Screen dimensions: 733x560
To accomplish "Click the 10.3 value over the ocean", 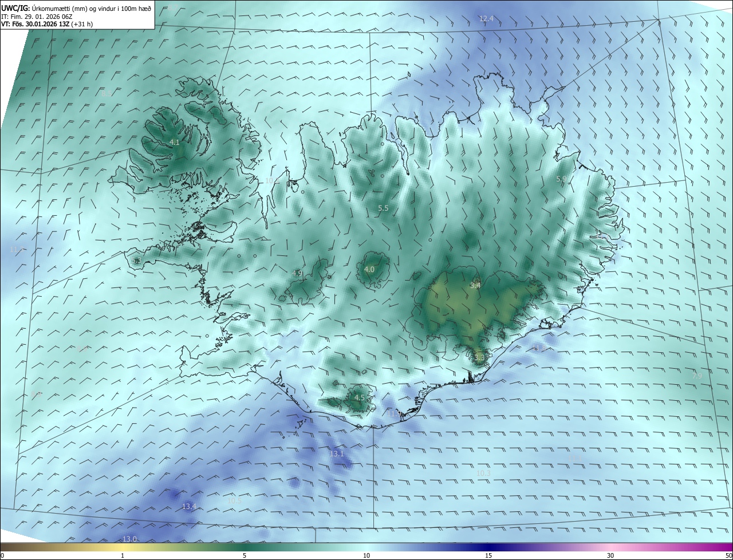I will [483, 473].
